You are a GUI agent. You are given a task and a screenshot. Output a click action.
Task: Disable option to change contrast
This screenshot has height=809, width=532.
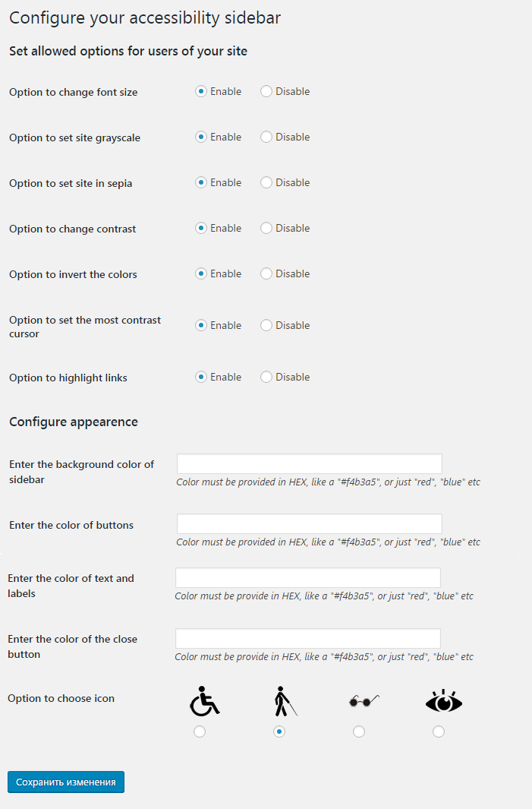tap(266, 228)
